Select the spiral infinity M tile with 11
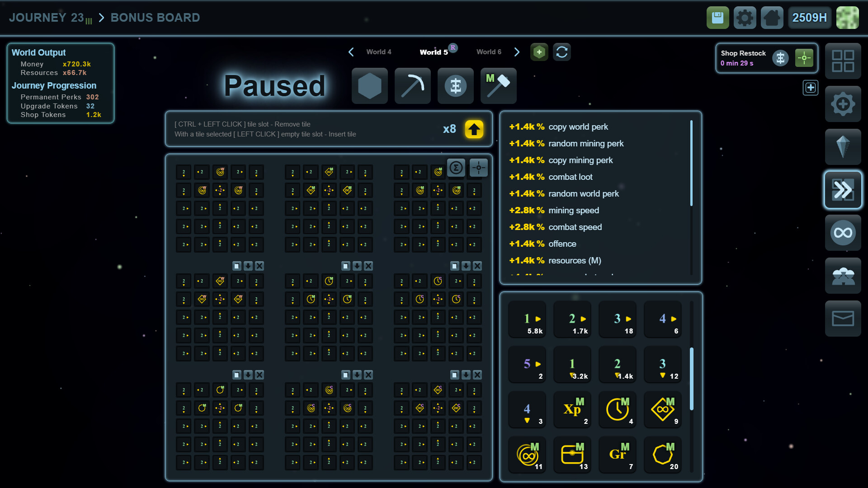Screen dimensions: 868x488 (527, 455)
